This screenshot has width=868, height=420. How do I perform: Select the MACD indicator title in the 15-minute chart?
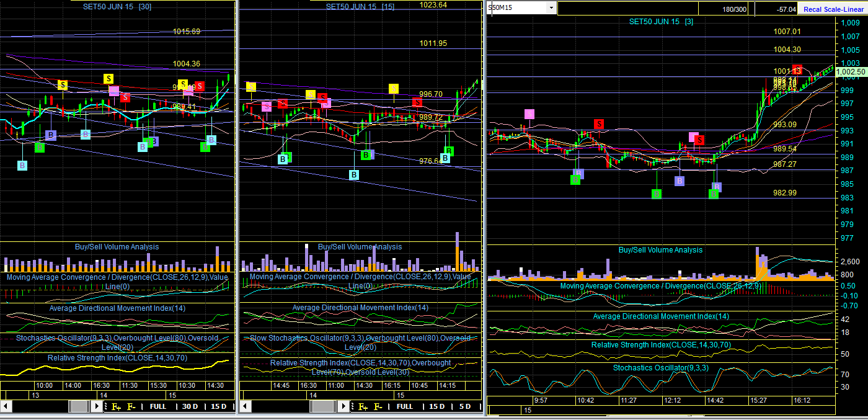360,281
